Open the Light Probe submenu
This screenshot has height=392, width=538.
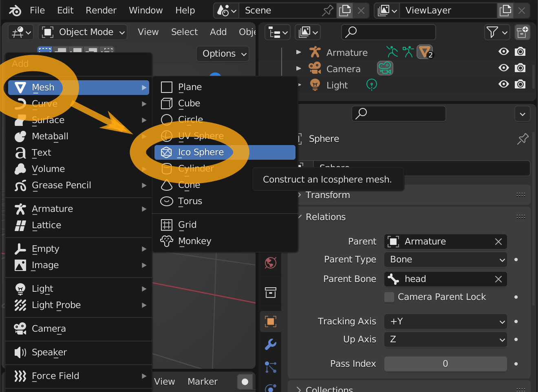pos(79,305)
